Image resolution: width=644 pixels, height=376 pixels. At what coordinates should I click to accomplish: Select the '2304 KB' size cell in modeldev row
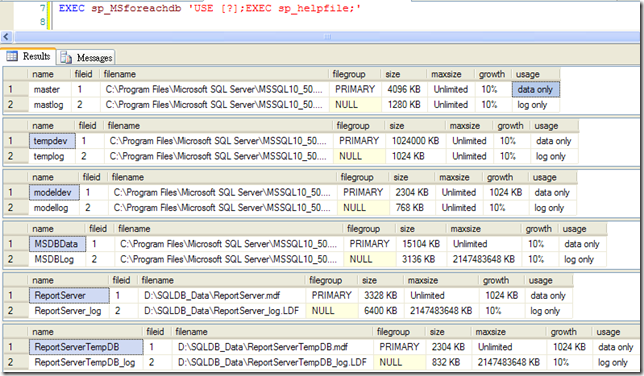pyautogui.click(x=412, y=192)
